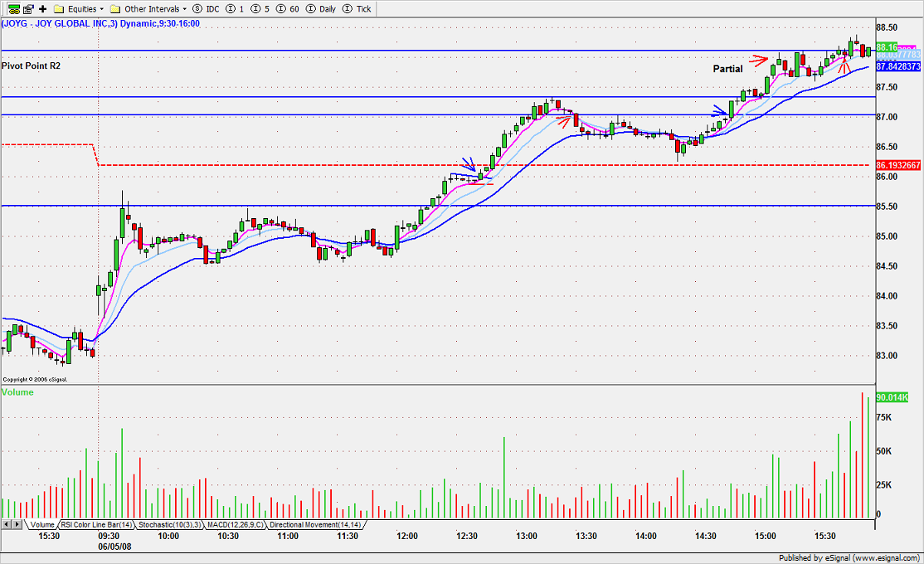
Task: Switch chart to Tick interval
Action: [x=357, y=9]
